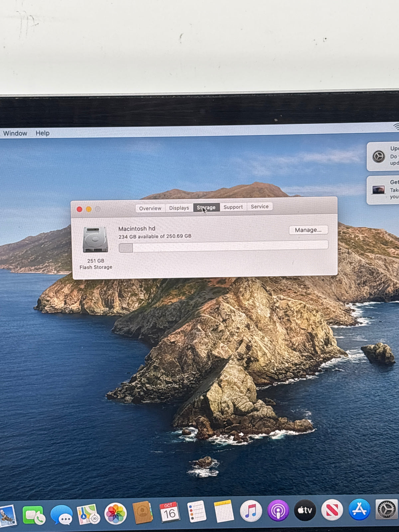Switch to the Service tab
The width and height of the screenshot is (399, 532).
[x=260, y=206]
